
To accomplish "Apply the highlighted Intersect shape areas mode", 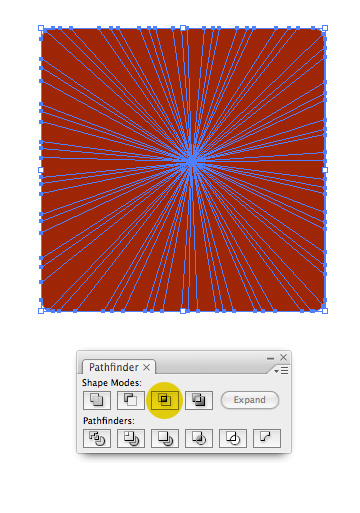I will click(x=165, y=400).
